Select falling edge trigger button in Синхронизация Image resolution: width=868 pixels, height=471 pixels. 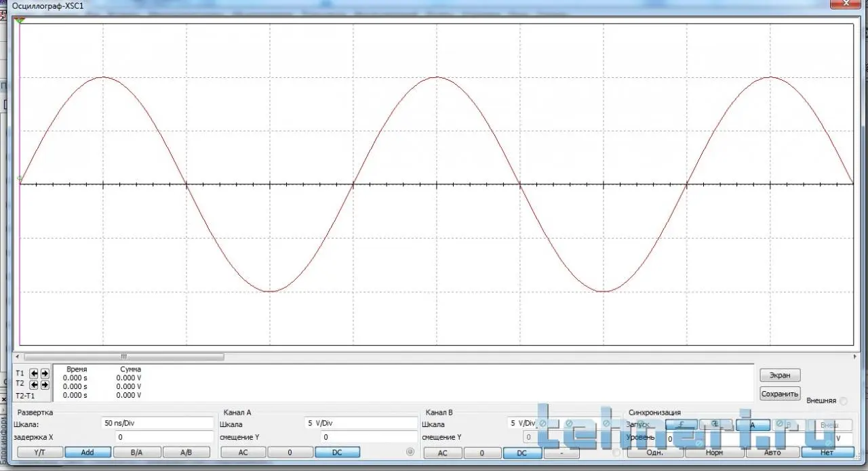[715, 425]
